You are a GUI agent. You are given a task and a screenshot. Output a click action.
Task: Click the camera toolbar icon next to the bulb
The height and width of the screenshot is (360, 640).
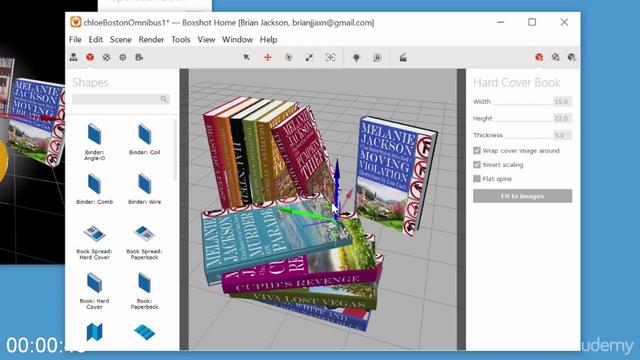(377, 58)
